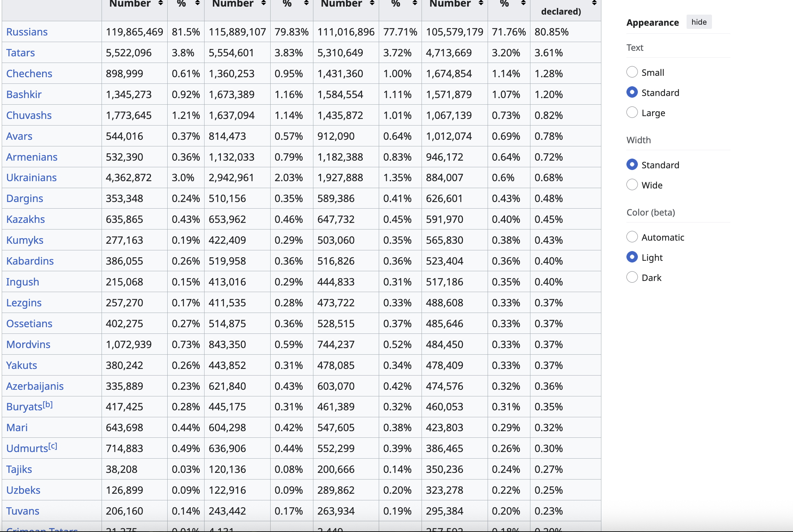Sort by the % column containing 77.71%

coord(415,3)
